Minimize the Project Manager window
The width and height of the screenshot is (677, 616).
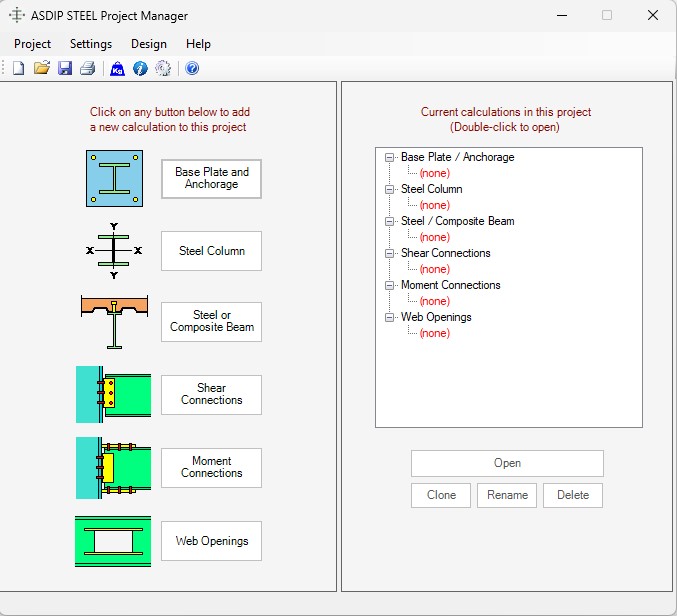(x=562, y=16)
